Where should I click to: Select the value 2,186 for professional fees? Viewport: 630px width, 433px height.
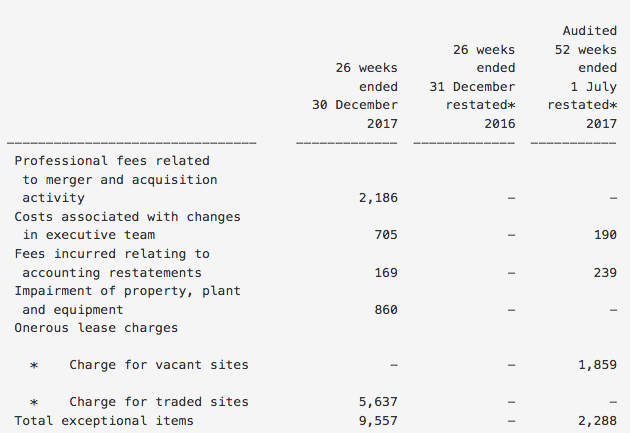click(378, 198)
